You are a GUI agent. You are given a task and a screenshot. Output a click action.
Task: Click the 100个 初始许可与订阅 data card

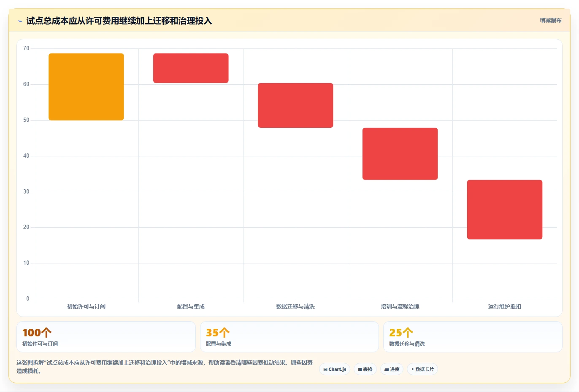point(106,337)
